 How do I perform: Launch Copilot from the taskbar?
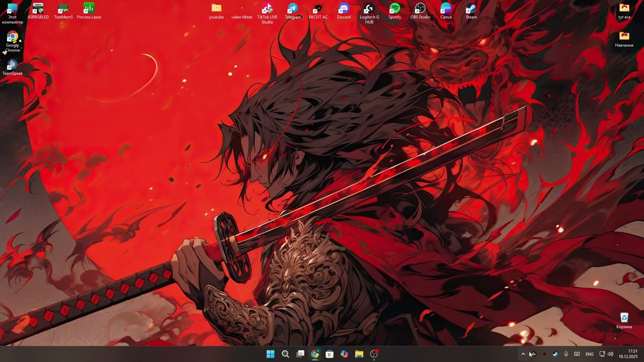pyautogui.click(x=344, y=354)
